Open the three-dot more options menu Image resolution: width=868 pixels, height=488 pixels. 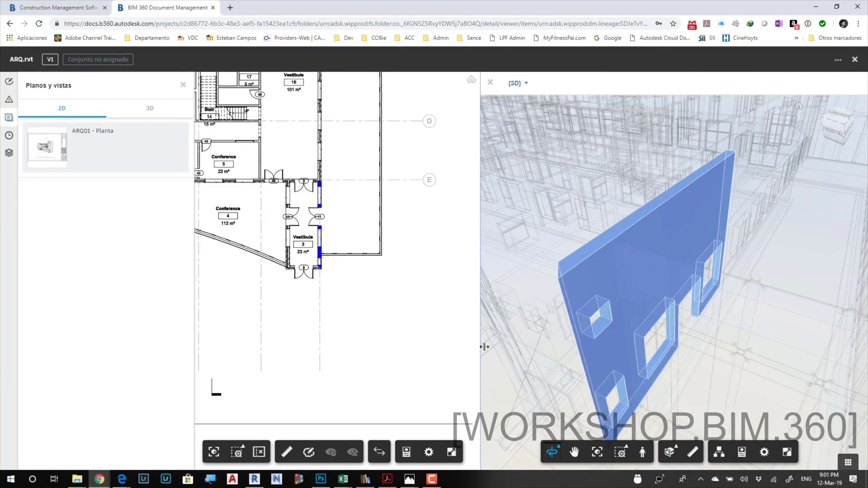tap(838, 60)
